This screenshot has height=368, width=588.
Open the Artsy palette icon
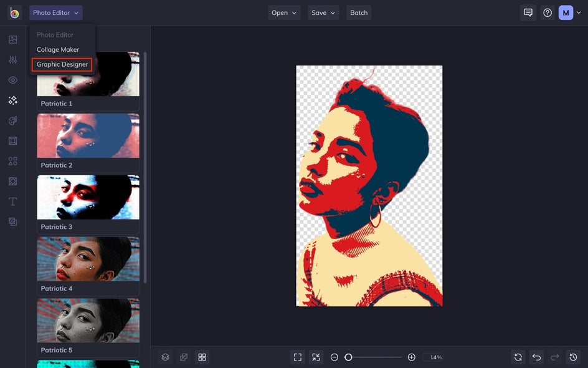(x=12, y=120)
